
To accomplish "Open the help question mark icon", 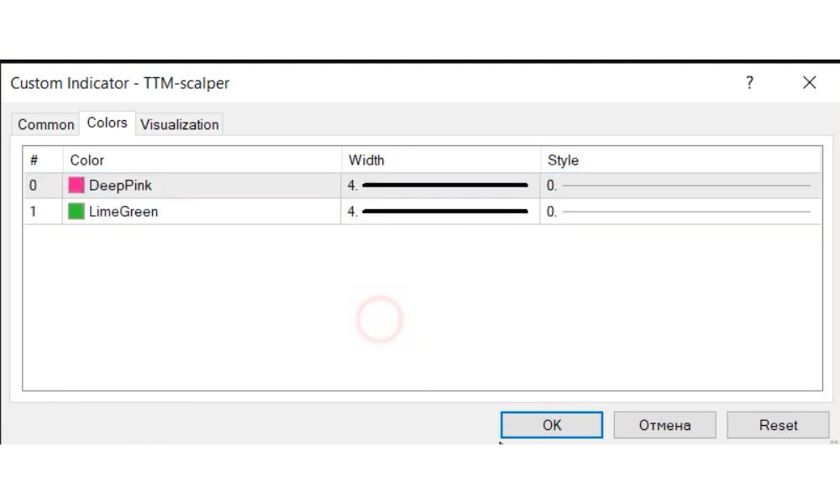I will click(x=749, y=82).
